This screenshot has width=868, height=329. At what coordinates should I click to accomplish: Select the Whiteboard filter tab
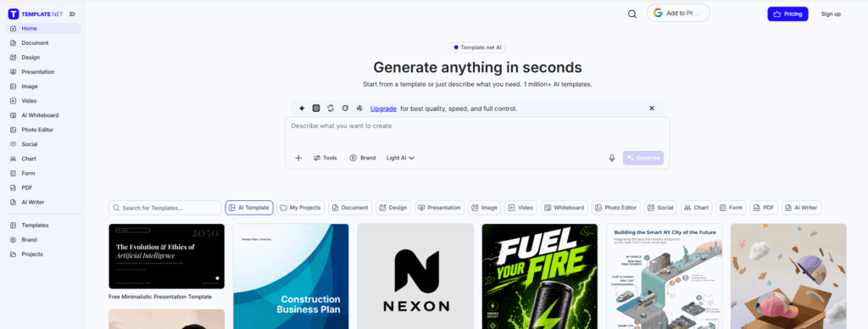coord(564,208)
